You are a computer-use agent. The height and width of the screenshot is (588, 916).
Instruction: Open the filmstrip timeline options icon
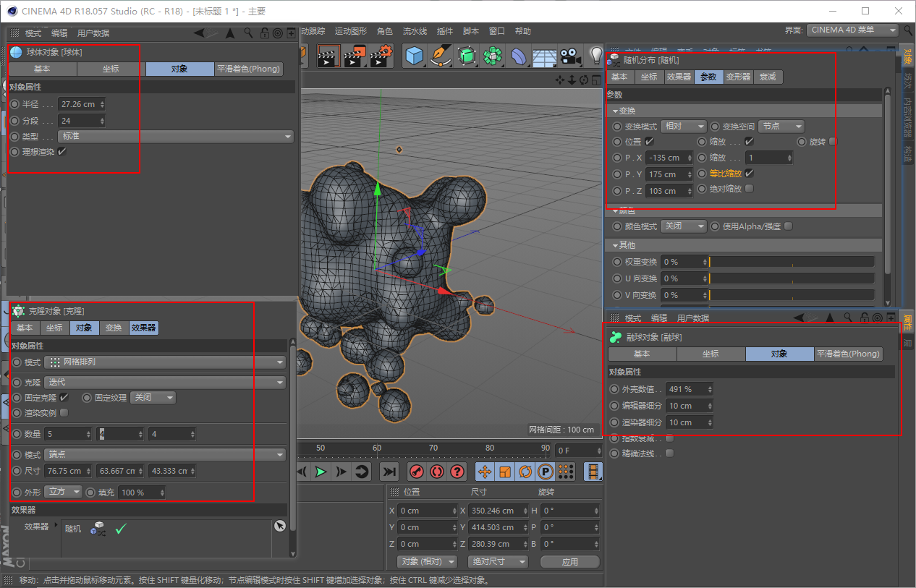click(593, 472)
